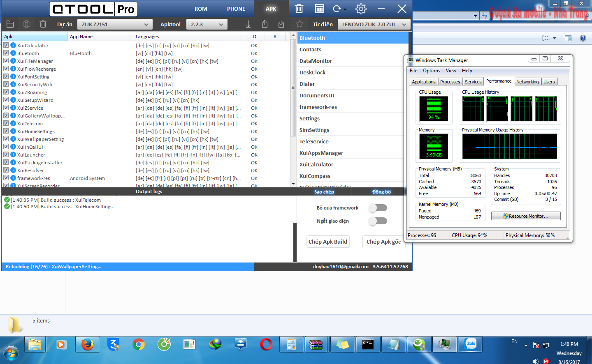Click the trash icon beside Dự án
592x364 pixels.
[x=43, y=24]
